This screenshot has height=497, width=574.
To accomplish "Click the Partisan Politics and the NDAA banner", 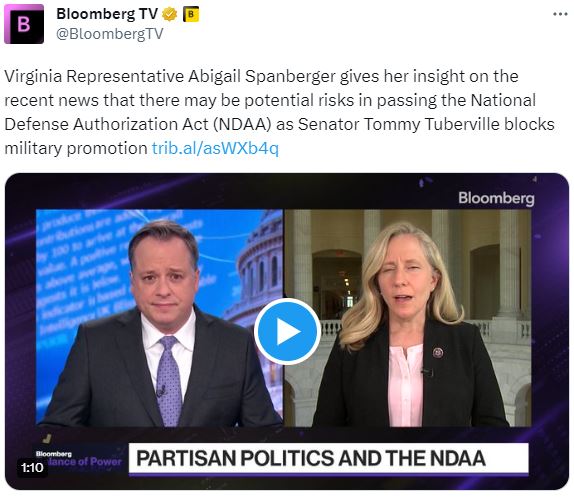I will click(x=329, y=458).
